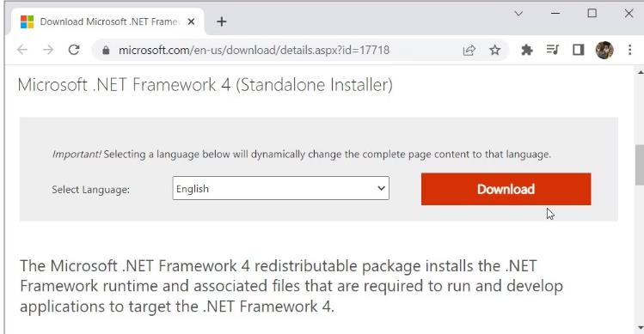Toggle the browser side panel icon
The image size is (644, 334).
(x=579, y=50)
